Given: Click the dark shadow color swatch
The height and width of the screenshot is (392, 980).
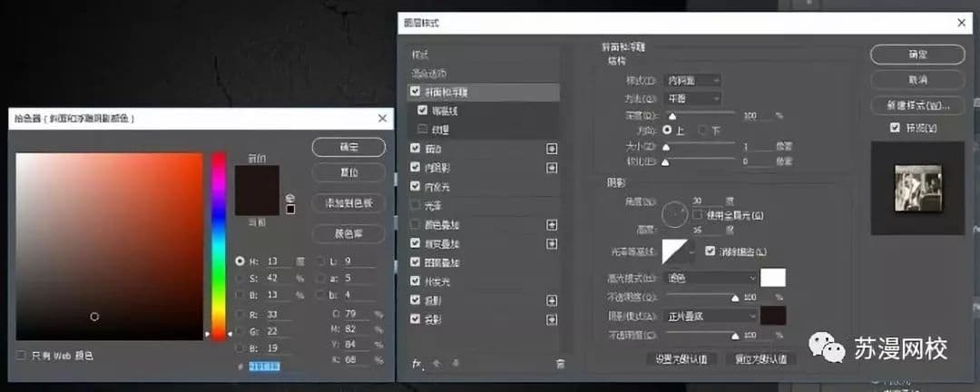Looking at the screenshot, I should (x=773, y=316).
